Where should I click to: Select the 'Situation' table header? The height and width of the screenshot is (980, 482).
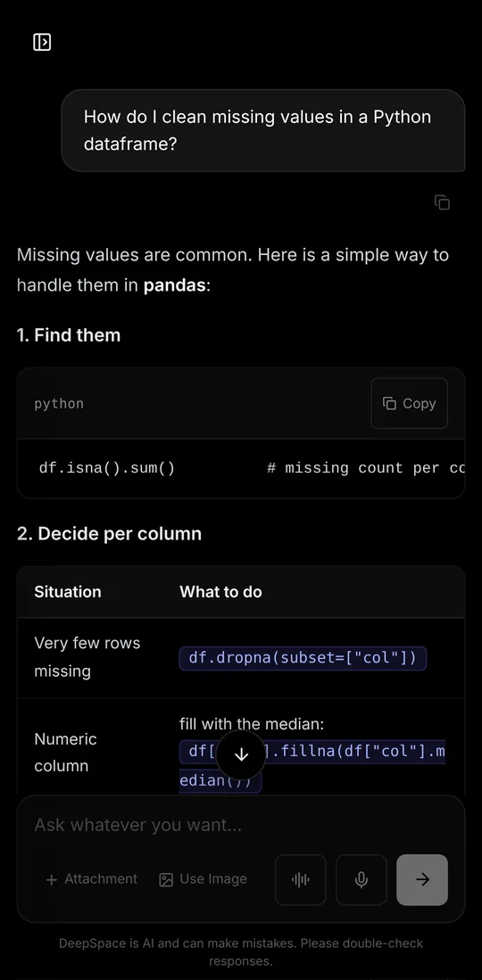(x=68, y=592)
